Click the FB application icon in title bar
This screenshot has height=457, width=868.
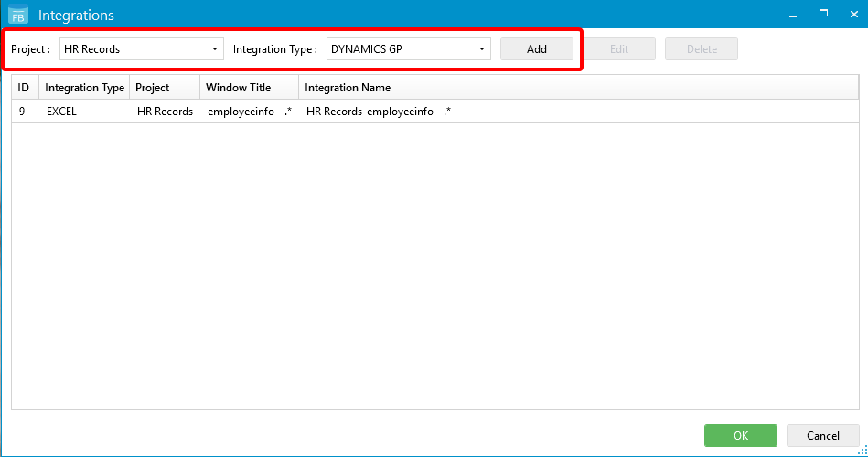pos(18,15)
